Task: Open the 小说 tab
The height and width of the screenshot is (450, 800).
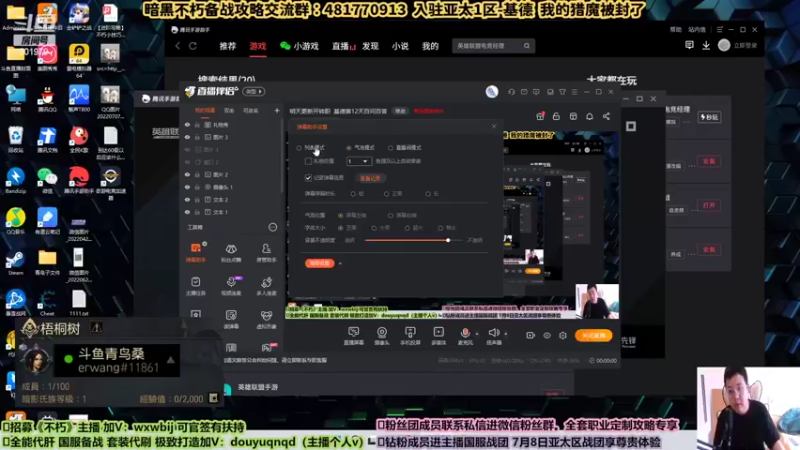Action: point(400,46)
